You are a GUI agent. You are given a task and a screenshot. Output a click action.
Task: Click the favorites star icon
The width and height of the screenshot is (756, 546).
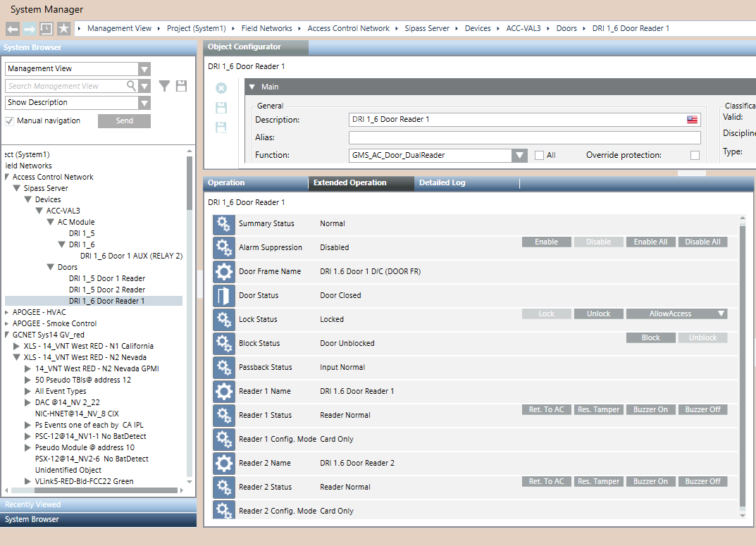63,28
